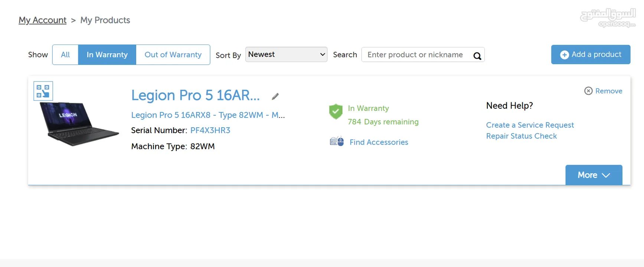This screenshot has width=644, height=267.
Task: Click the Machine Type 82WM value
Action: point(202,146)
